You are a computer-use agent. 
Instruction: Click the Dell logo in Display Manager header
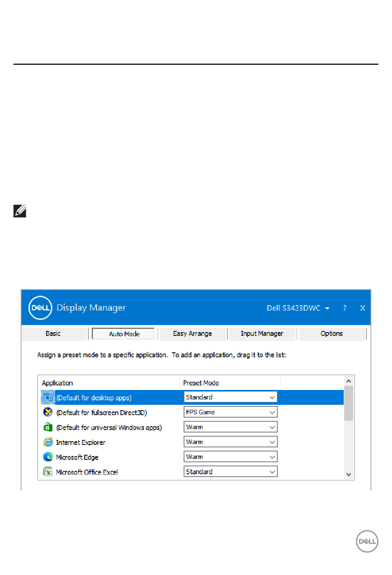40,308
